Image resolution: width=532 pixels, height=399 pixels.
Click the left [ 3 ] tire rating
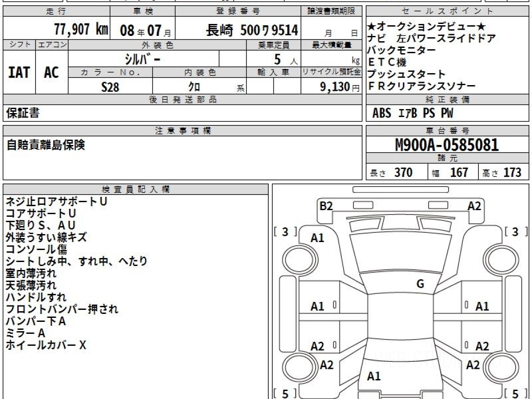point(285,232)
